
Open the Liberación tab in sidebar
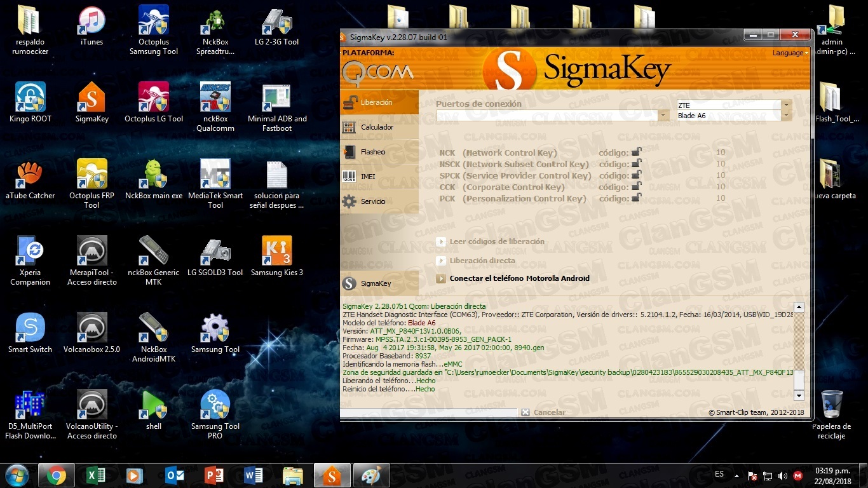[379, 102]
